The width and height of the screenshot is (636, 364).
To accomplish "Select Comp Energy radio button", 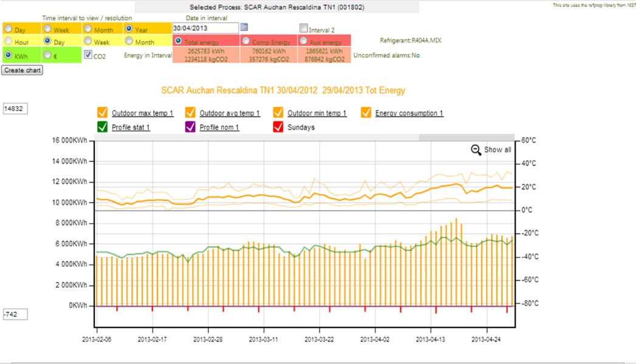I will coord(246,41).
